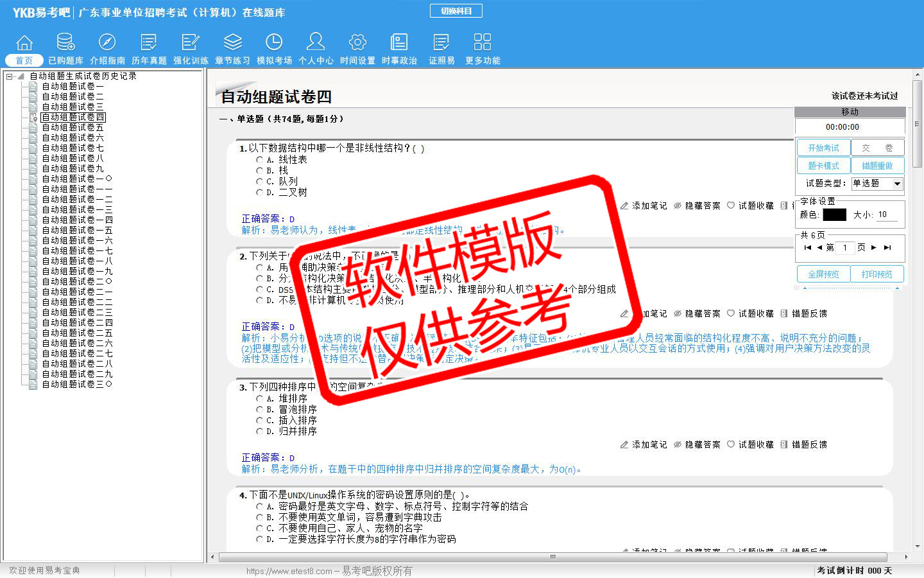Click the 开始考试 button

pos(823,148)
